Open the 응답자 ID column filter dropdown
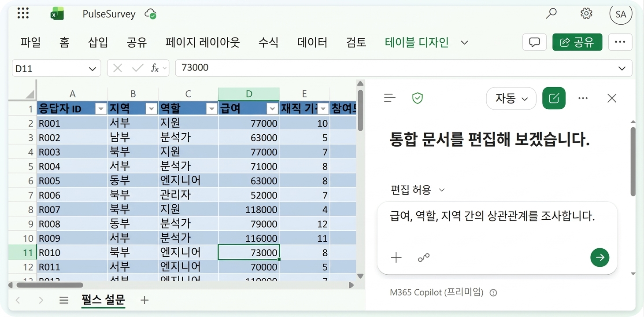Viewport: 644px width, 317px height. 101,108
